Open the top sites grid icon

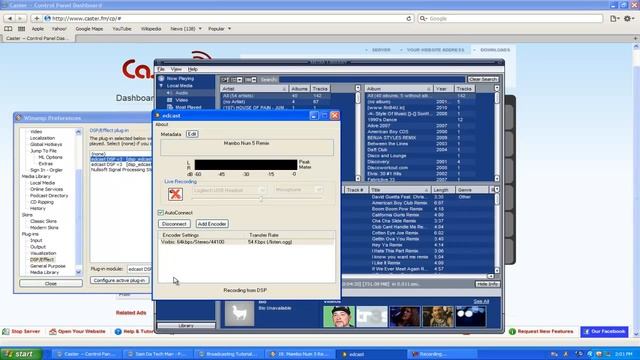[x=22, y=29]
